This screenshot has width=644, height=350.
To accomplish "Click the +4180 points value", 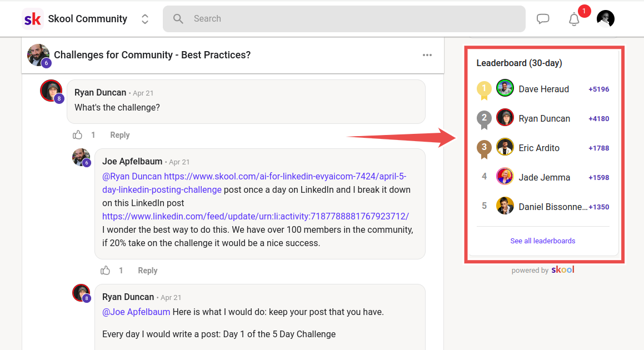I will coord(599,119).
